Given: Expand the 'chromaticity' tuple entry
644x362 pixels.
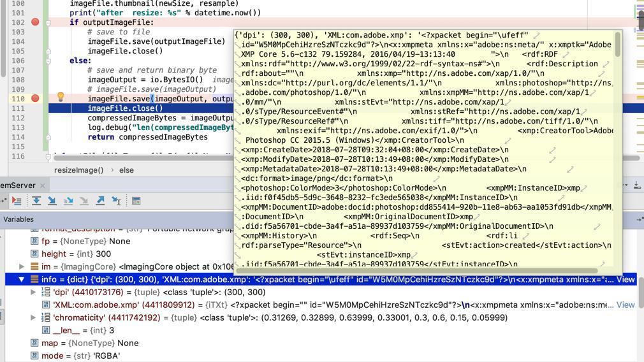Looking at the screenshot, I should pos(33,317).
